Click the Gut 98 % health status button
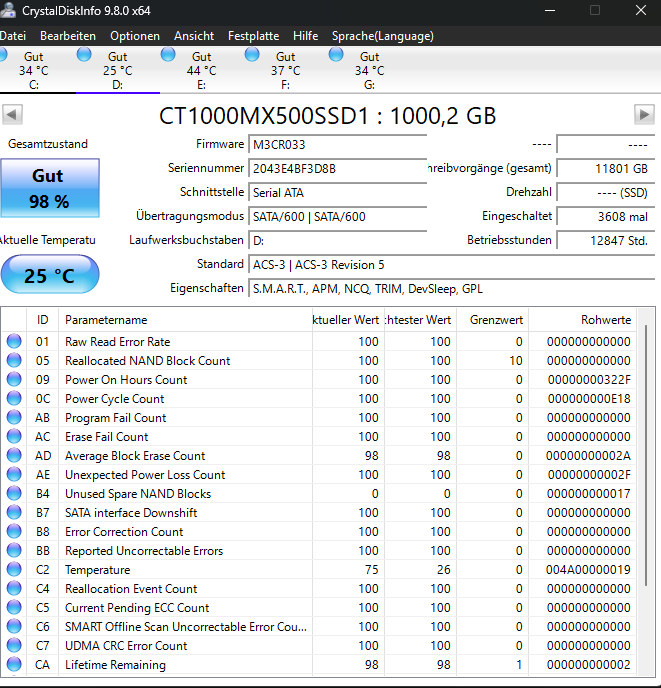The height and width of the screenshot is (688, 661). pyautogui.click(x=50, y=188)
